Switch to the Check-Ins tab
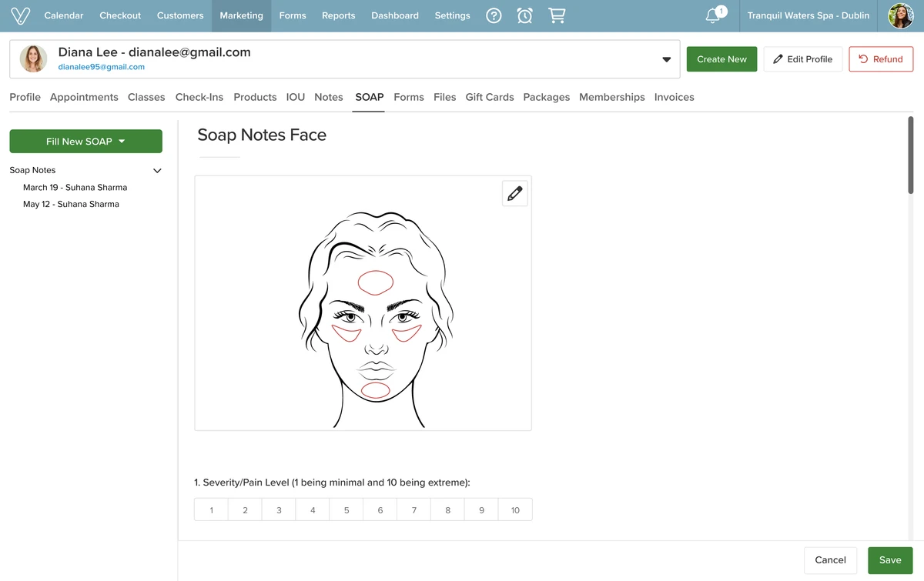924x581 pixels. click(199, 97)
